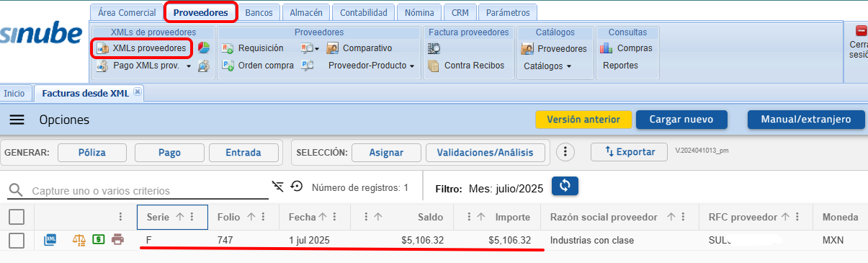The height and width of the screenshot is (263, 868).
Task: Select the Proveedores main tab
Action: click(x=201, y=12)
